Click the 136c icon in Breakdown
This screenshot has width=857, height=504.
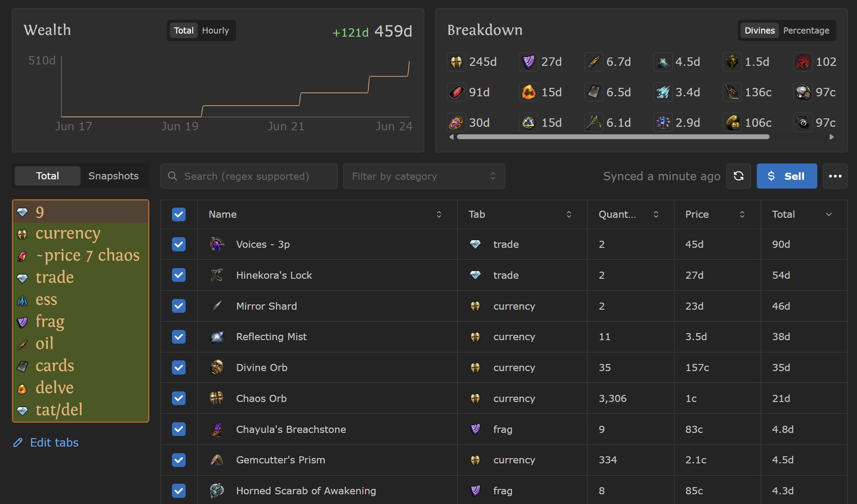(732, 92)
